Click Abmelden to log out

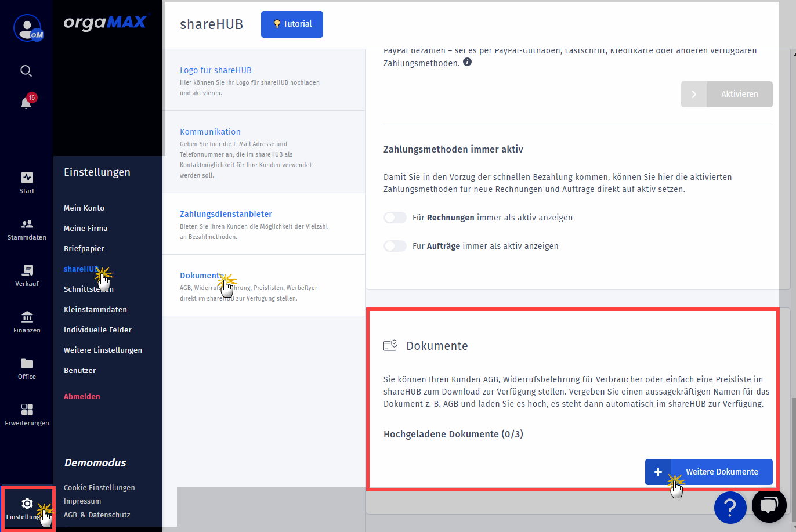[82, 396]
